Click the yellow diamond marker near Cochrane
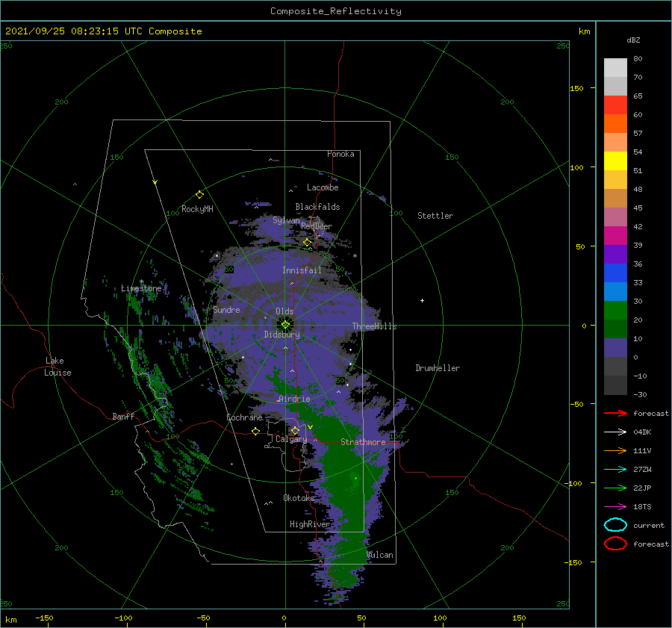Screen dimensions: 672x628 256,431
